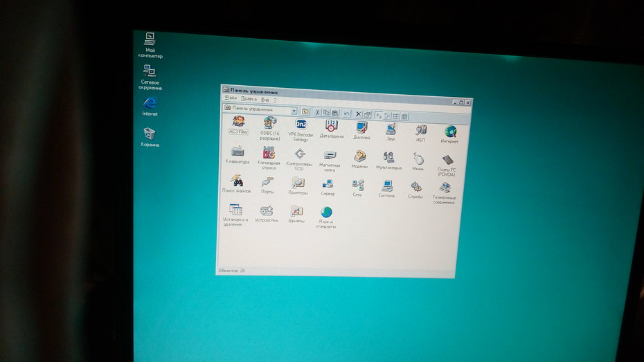Open Клавиатура keyboard applet

pos(238,155)
